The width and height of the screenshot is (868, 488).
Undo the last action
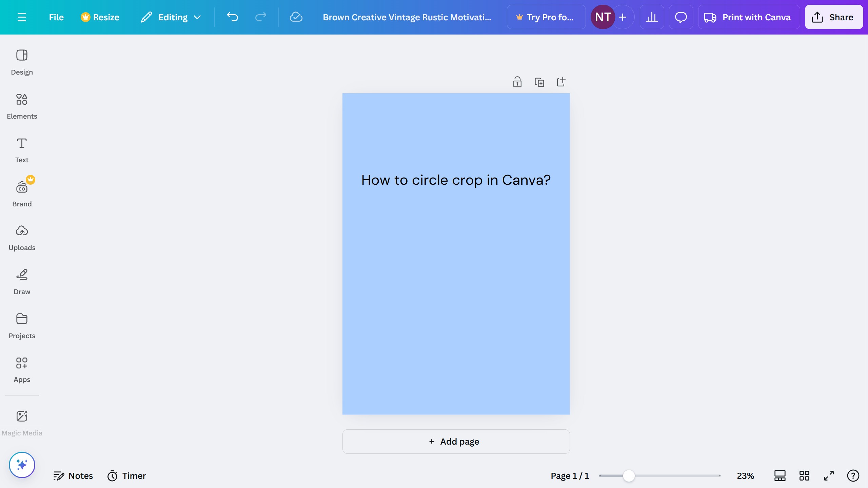point(232,17)
